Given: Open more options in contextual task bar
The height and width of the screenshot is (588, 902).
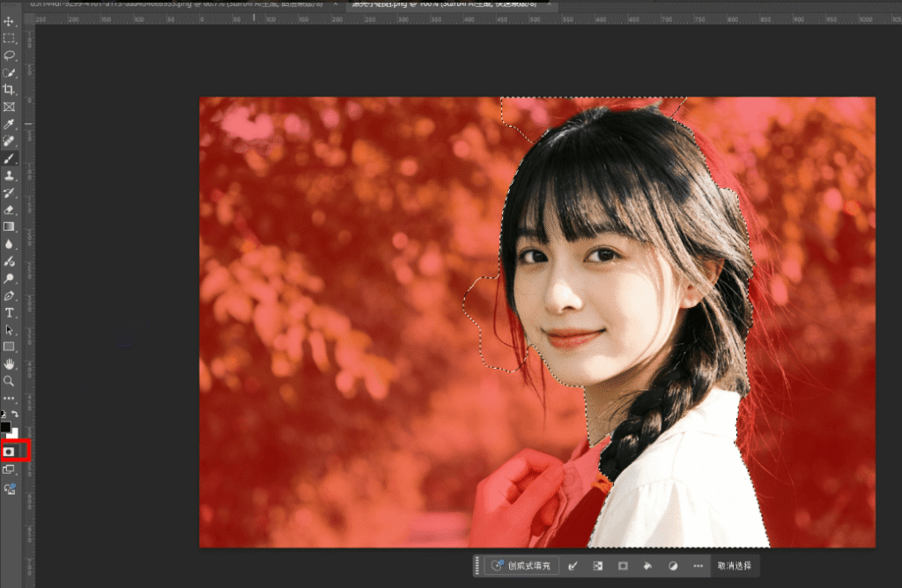Looking at the screenshot, I should tap(698, 566).
